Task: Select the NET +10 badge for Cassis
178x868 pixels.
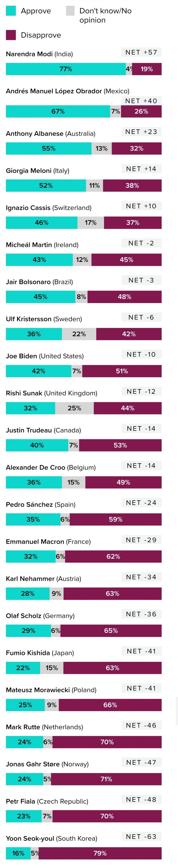Action: (141, 206)
